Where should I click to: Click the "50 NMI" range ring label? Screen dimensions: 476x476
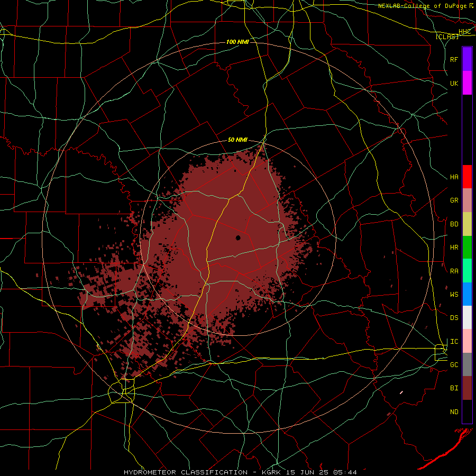237,140
